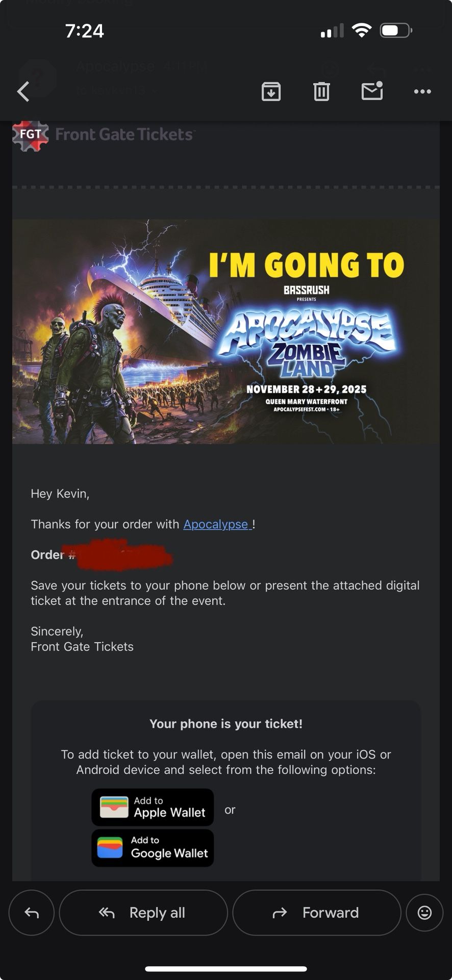
Task: Tap Reply all button
Action: 143,913
